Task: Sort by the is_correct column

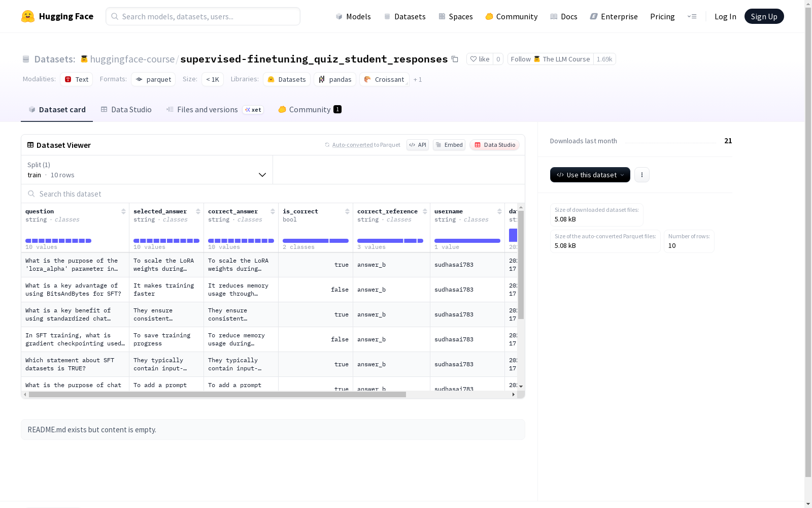Action: pyautogui.click(x=347, y=211)
